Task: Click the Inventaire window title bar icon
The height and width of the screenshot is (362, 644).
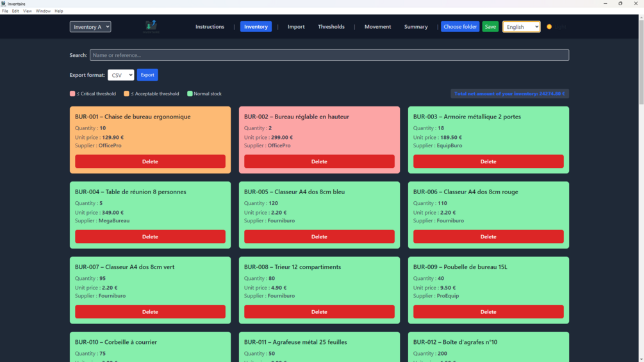Action: pos(3,4)
